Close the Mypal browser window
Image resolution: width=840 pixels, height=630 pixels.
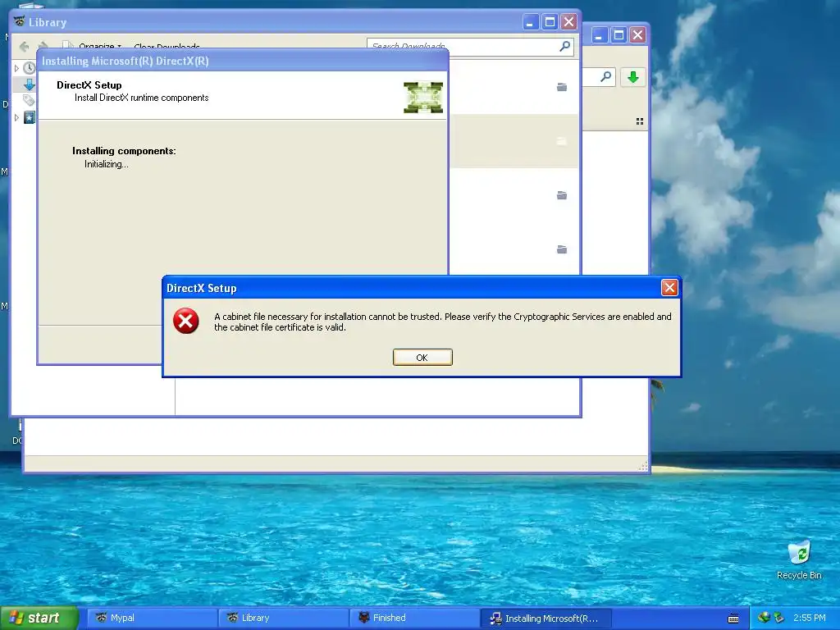(x=637, y=35)
